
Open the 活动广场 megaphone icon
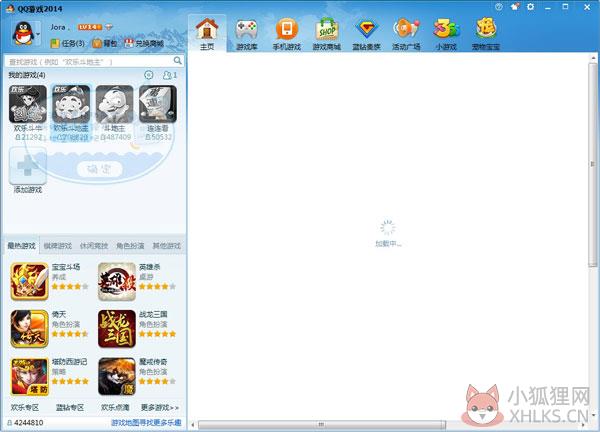pos(406,29)
